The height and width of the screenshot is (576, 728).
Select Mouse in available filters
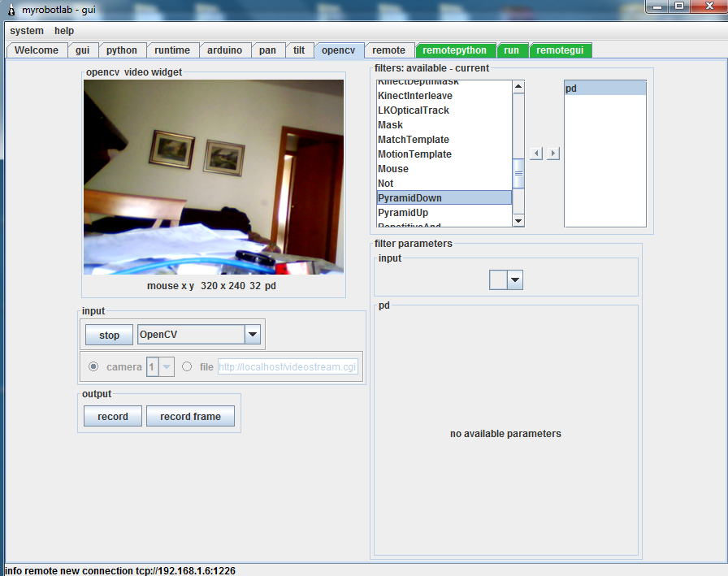tap(444, 169)
